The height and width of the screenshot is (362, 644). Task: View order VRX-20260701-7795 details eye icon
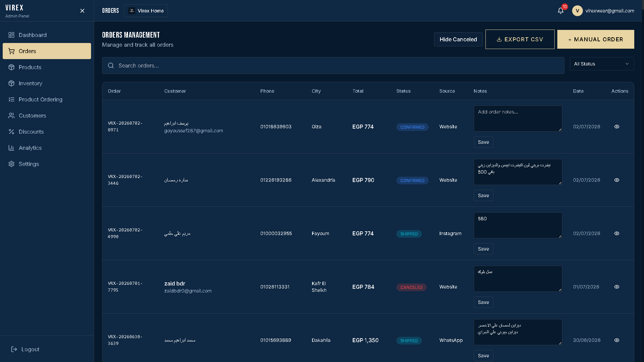click(x=617, y=287)
